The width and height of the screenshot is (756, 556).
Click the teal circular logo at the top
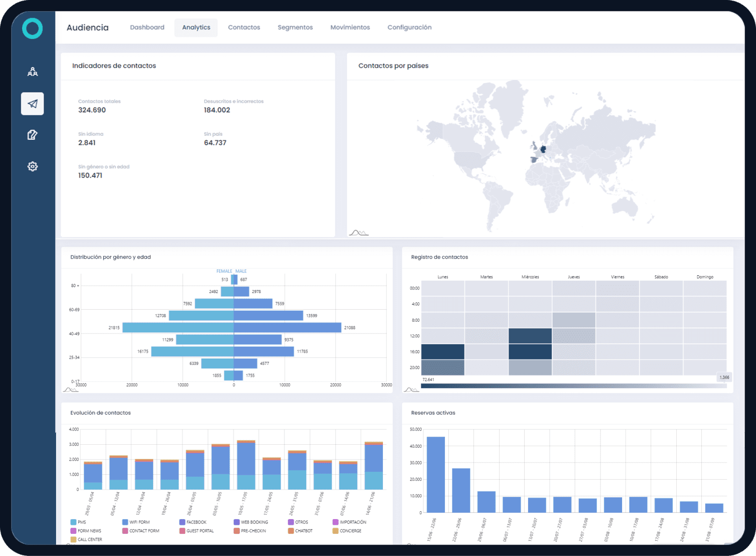[x=32, y=29]
